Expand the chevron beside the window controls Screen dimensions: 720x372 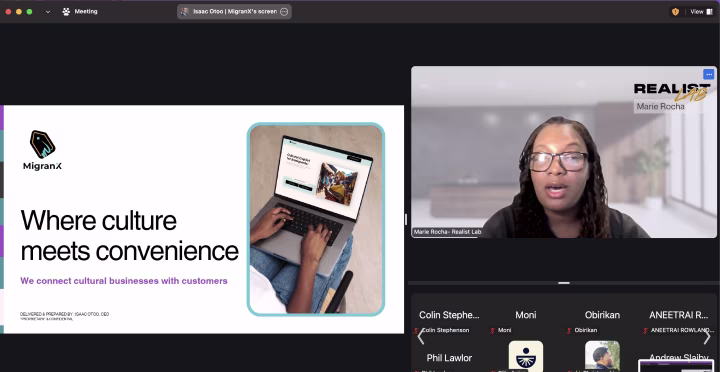pyautogui.click(x=48, y=12)
